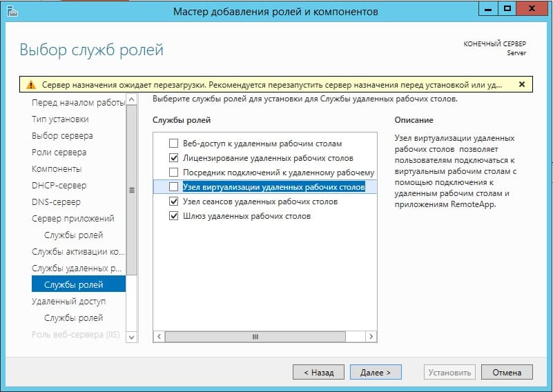The height and width of the screenshot is (392, 553).
Task: Select highlighted Службы ролей step
Action: [x=78, y=284]
